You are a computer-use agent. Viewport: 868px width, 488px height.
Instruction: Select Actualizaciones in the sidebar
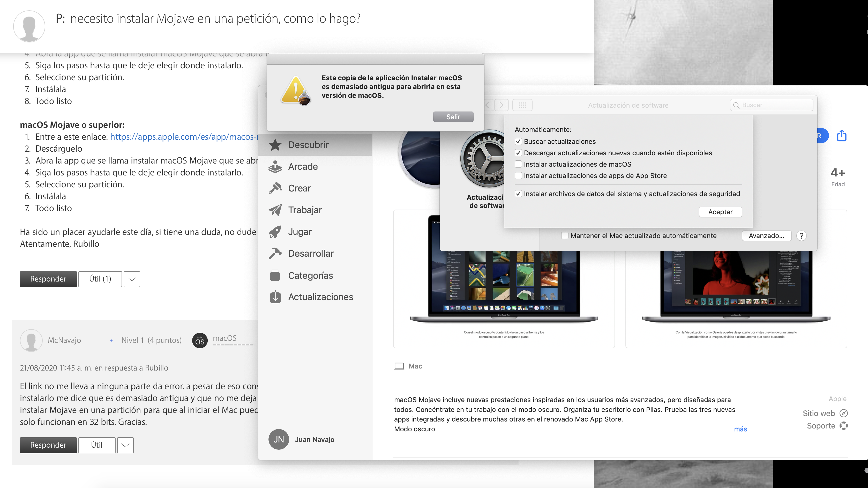(320, 297)
